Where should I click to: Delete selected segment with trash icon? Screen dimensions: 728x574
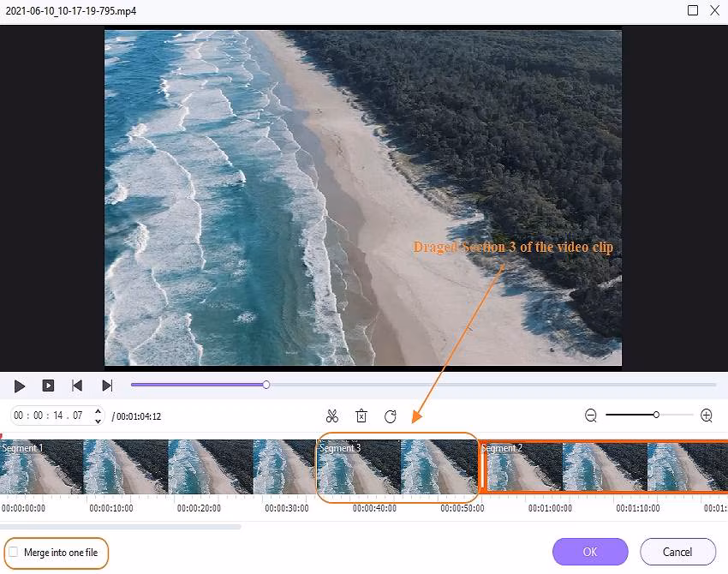click(361, 416)
